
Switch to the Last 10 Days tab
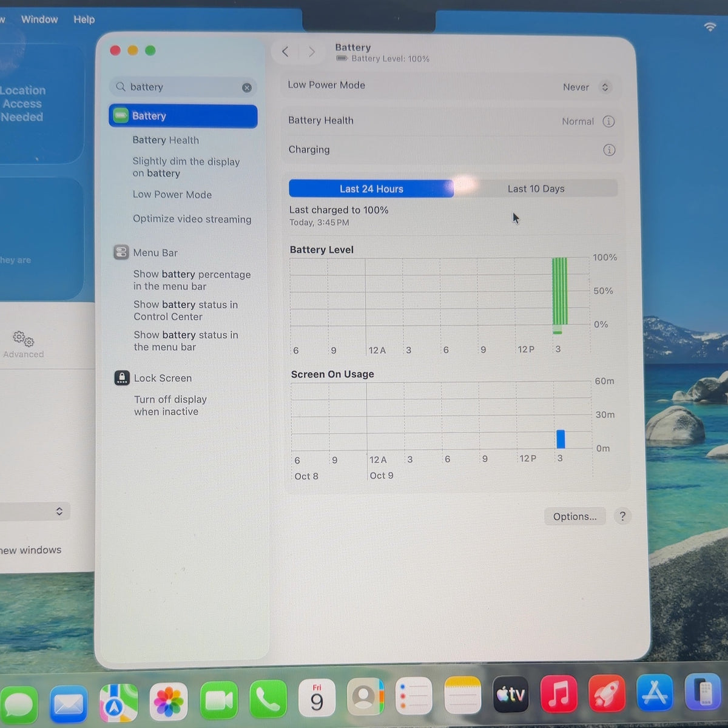point(536,189)
